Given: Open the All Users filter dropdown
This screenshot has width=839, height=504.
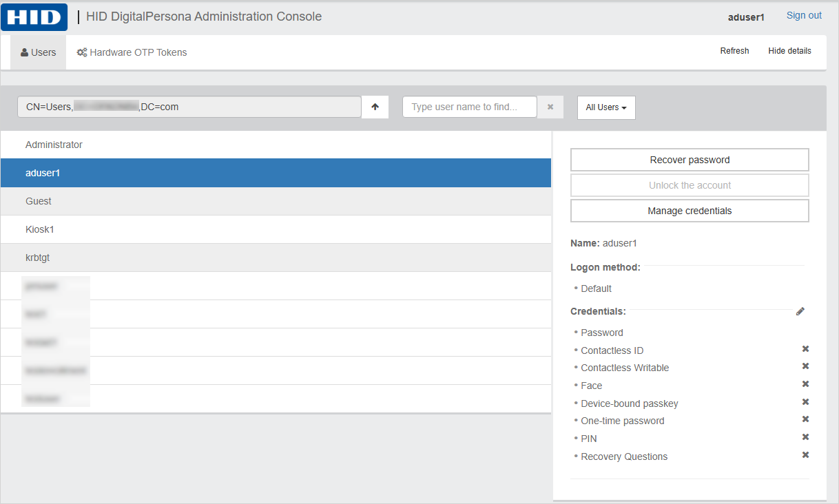Looking at the screenshot, I should point(605,107).
